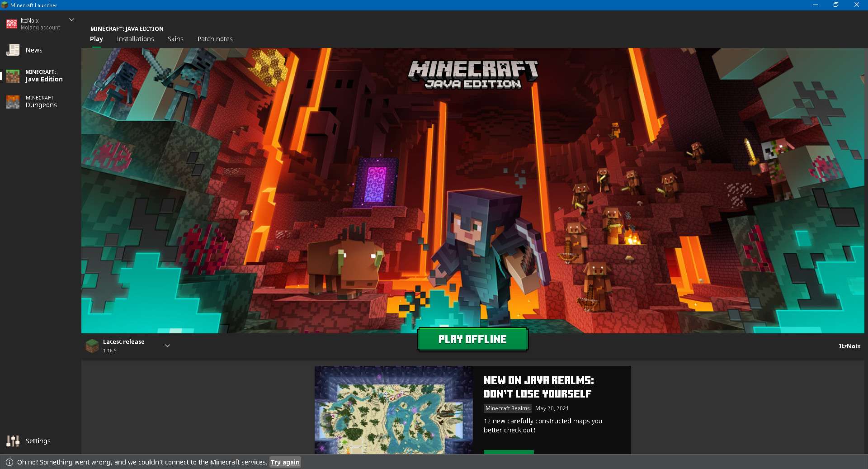Click the ItzNoix username beside the play button
868x469 pixels.
click(x=849, y=346)
